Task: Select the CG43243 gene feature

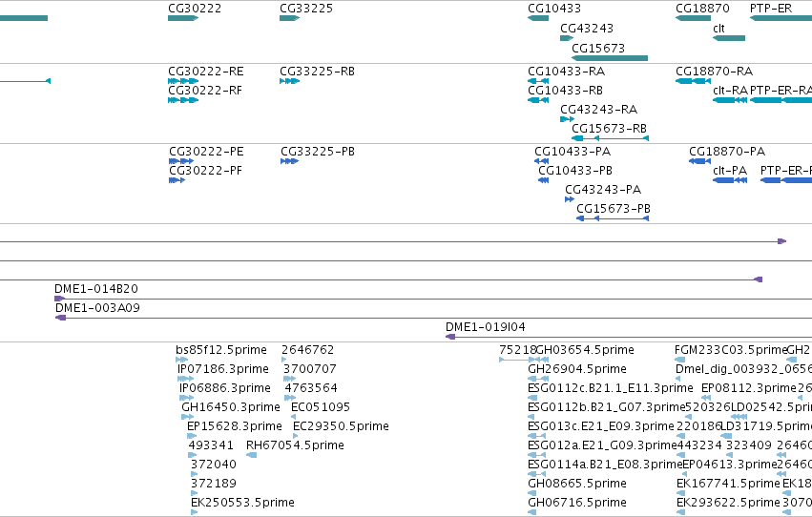Action: point(567,38)
